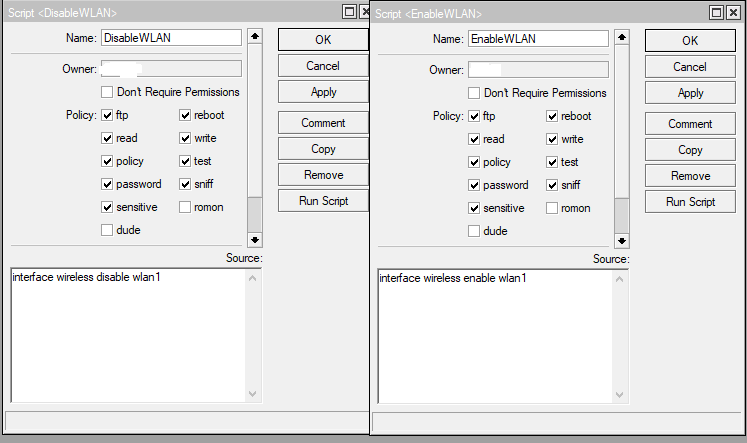The image size is (747, 443).
Task: Click scroll-down arrow of EnableWLAN properties panel
Action: (622, 241)
